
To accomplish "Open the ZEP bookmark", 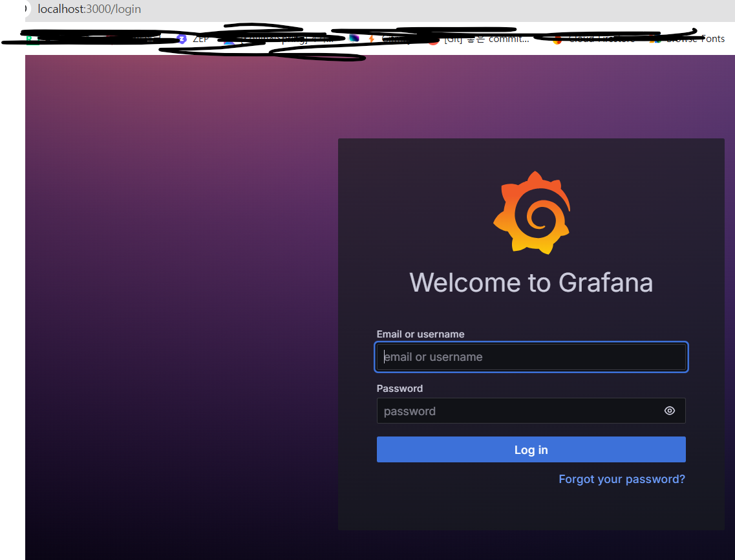I will click(x=193, y=39).
